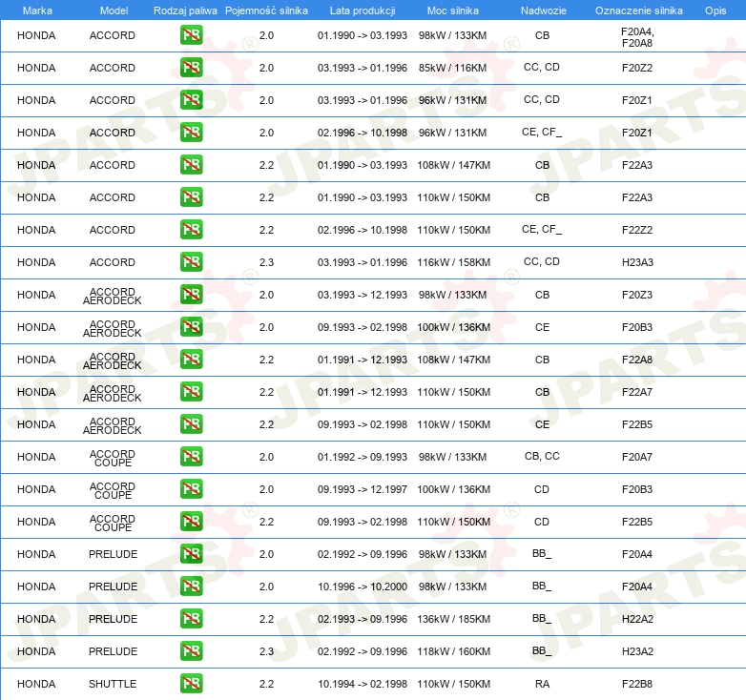
Task: Click ACCORD COUPE model in F20A7 row
Action: [x=113, y=458]
